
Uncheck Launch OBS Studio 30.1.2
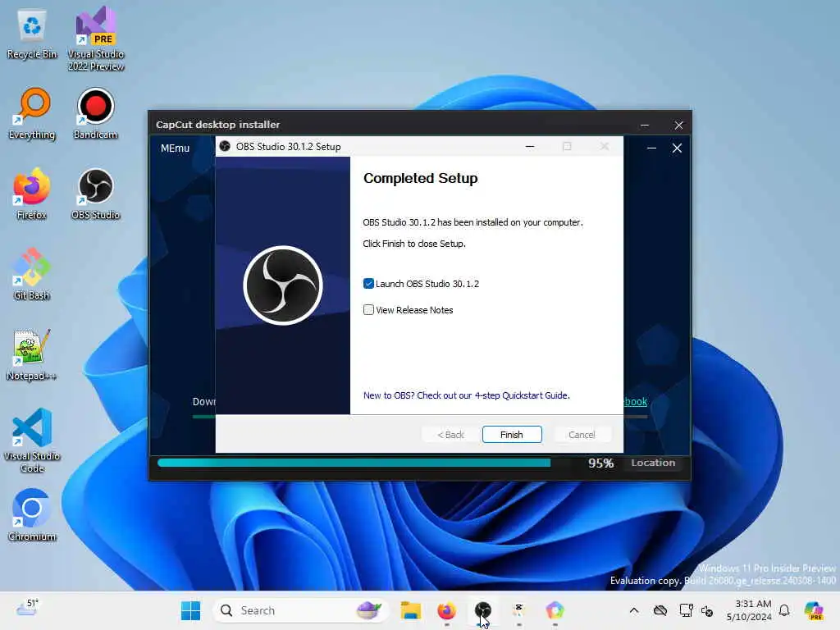(x=368, y=284)
